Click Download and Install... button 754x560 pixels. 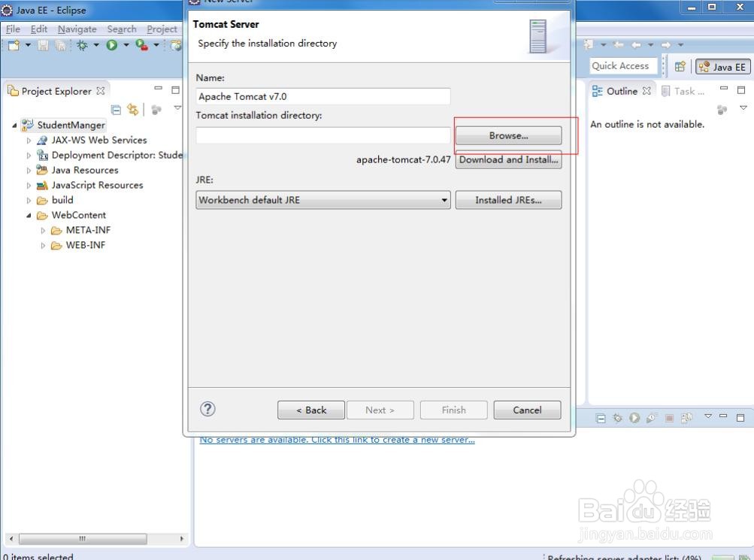[x=508, y=159]
